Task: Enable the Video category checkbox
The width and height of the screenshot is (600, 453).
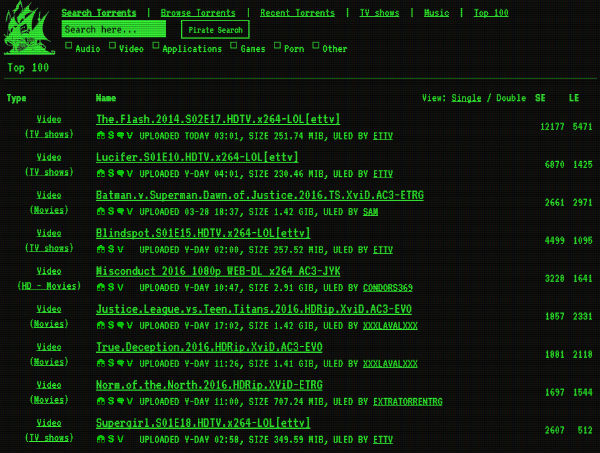Action: (112, 46)
